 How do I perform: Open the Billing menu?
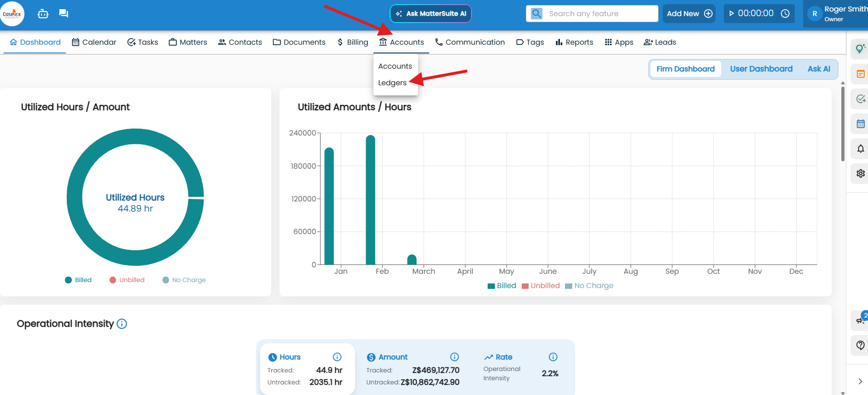[353, 42]
